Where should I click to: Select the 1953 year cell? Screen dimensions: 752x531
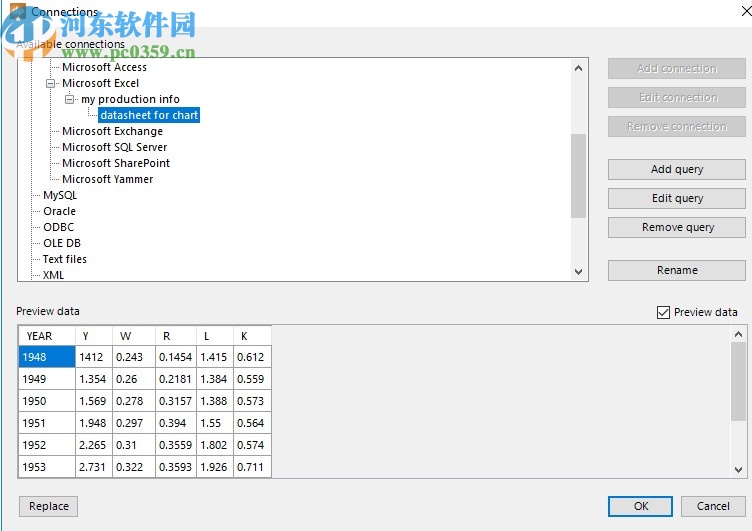point(47,467)
